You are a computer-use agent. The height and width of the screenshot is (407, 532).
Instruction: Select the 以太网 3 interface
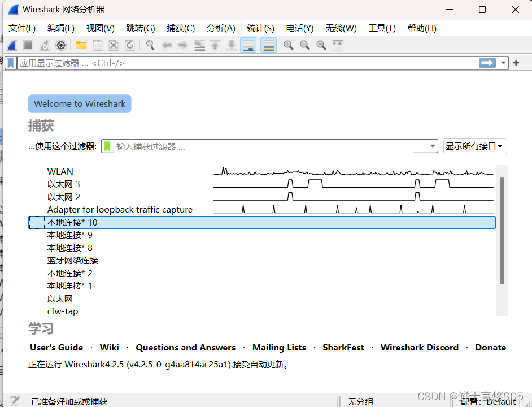pos(261,184)
